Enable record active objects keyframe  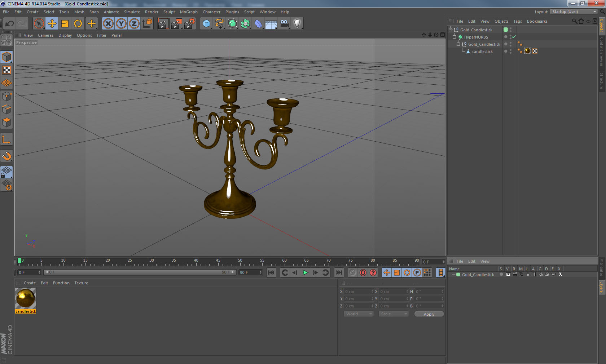point(353,272)
